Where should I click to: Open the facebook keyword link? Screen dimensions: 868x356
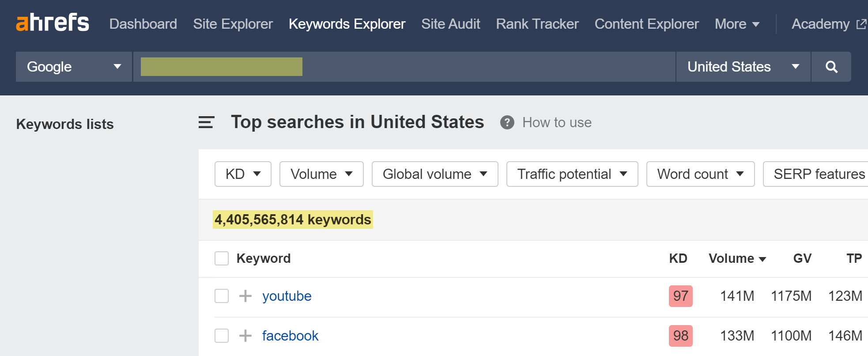290,336
